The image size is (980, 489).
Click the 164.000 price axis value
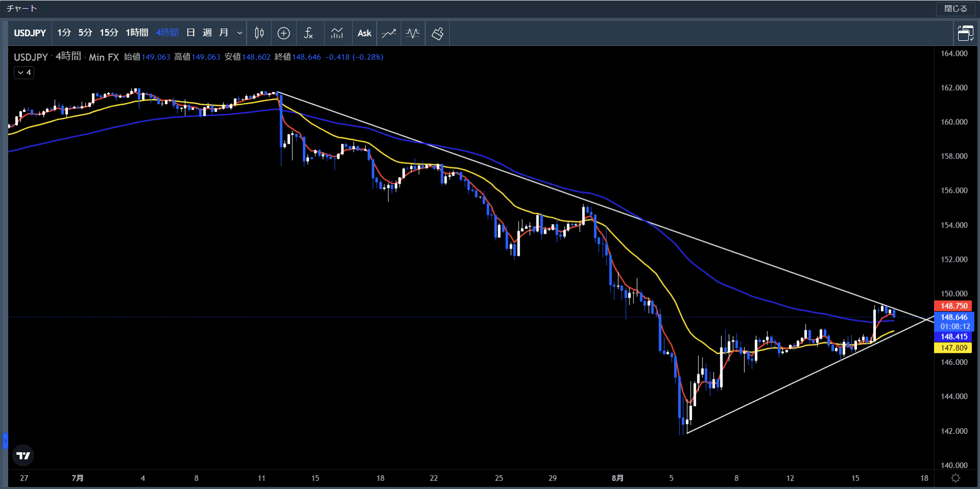[954, 54]
